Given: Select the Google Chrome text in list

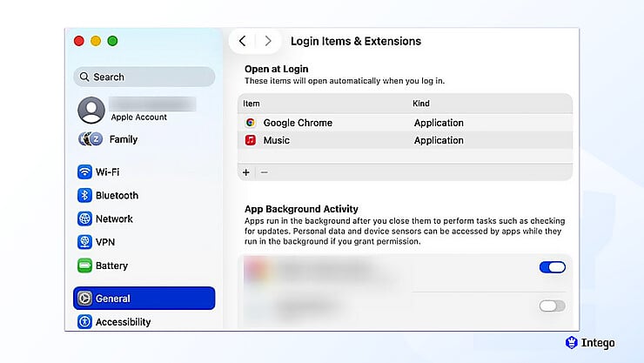Looking at the screenshot, I should tap(298, 123).
